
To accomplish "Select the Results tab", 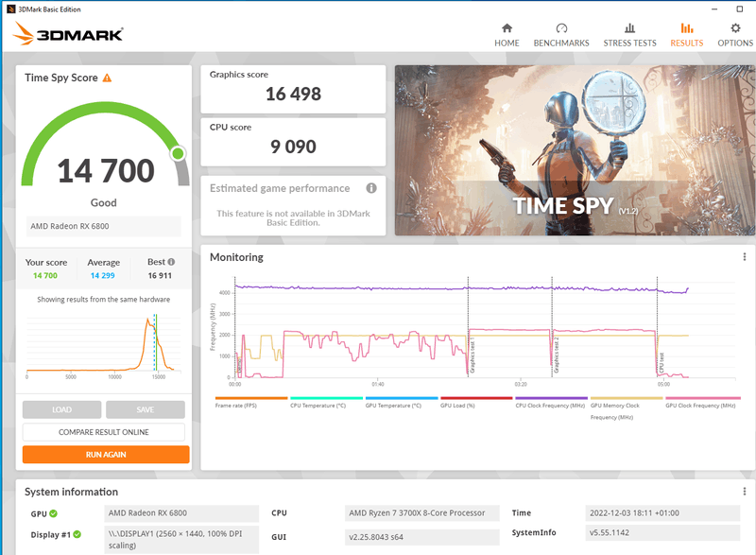I will tap(687, 36).
